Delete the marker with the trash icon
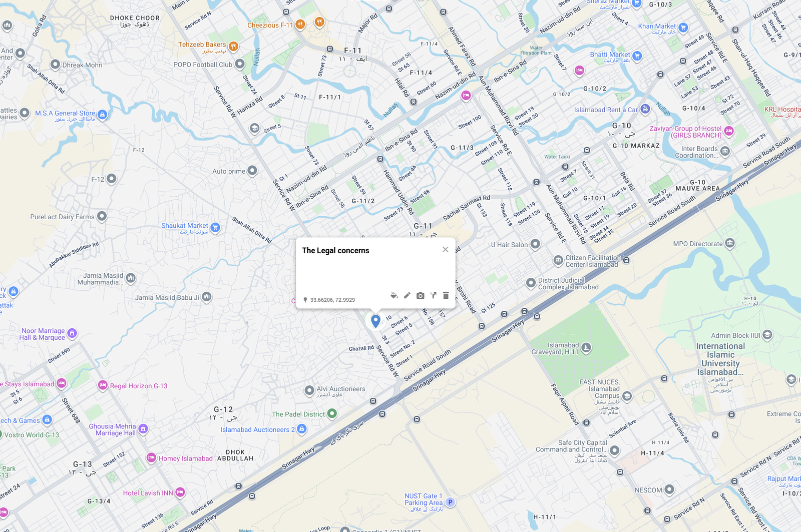 446,296
